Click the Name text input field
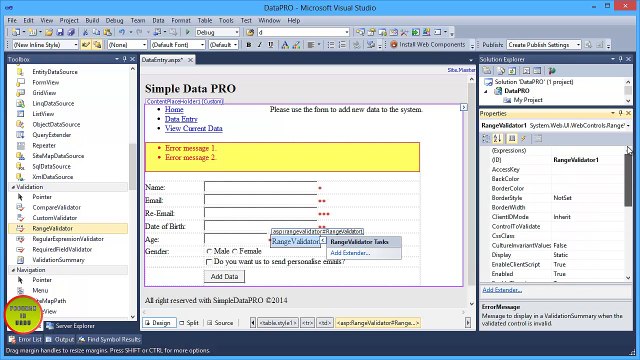The image size is (640, 360). (x=260, y=187)
